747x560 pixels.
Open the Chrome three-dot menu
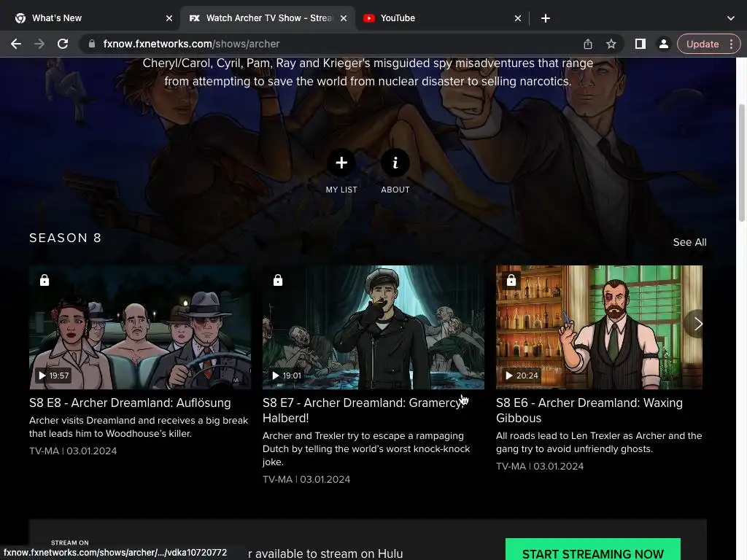[731, 44]
